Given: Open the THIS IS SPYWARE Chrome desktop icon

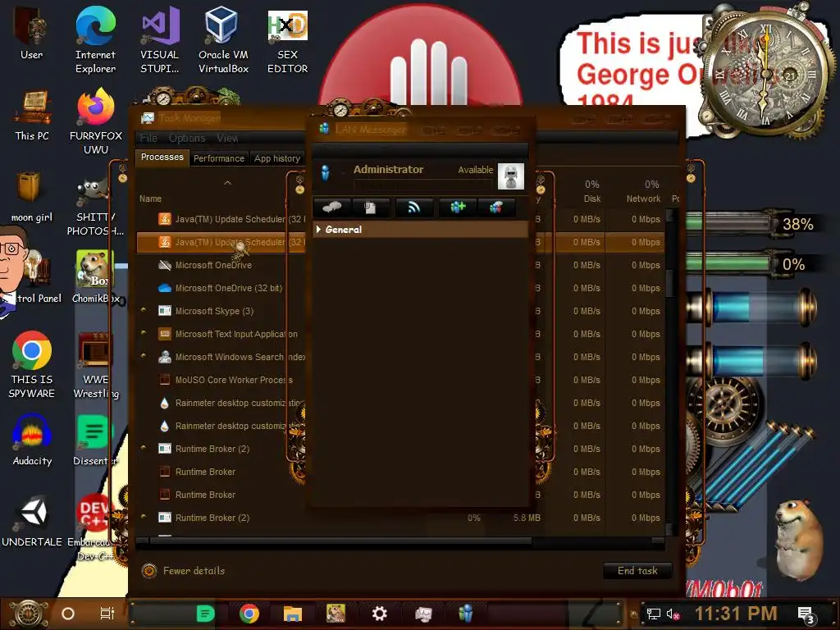Looking at the screenshot, I should tap(32, 364).
